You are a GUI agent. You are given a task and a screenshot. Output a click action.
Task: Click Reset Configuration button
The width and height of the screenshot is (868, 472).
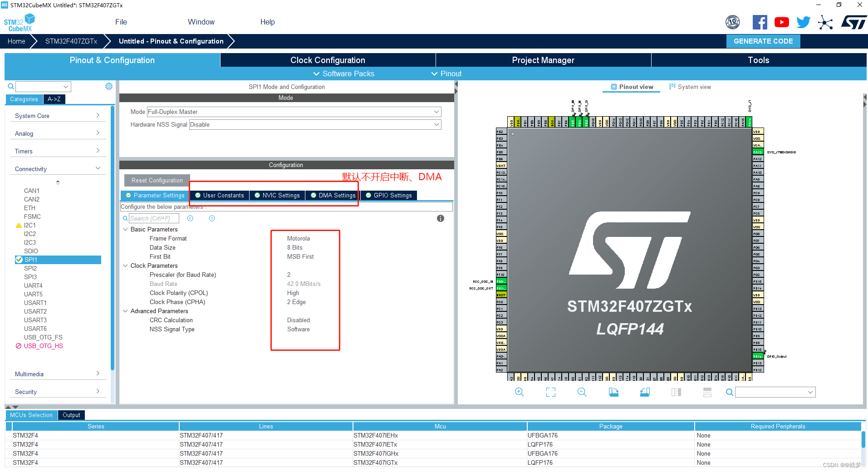pyautogui.click(x=157, y=180)
